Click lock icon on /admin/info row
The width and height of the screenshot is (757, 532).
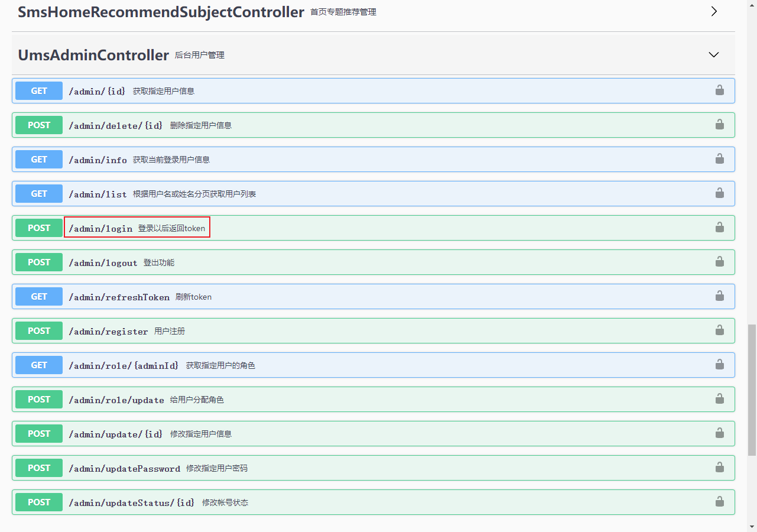(x=719, y=159)
